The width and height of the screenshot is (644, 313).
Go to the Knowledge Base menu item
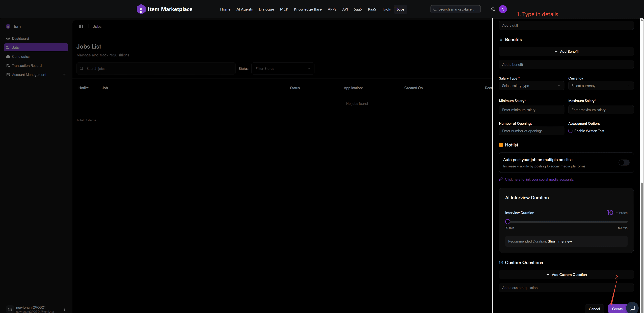(x=308, y=9)
